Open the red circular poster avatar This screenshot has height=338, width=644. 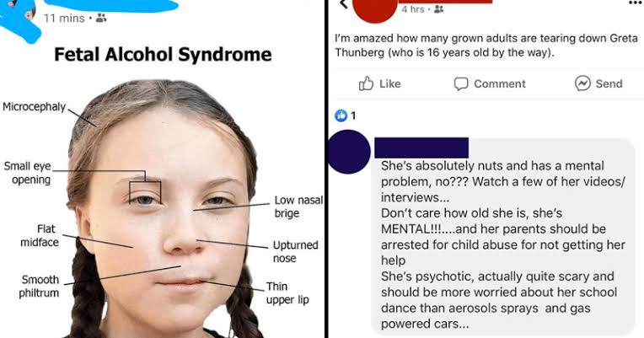coord(375,9)
